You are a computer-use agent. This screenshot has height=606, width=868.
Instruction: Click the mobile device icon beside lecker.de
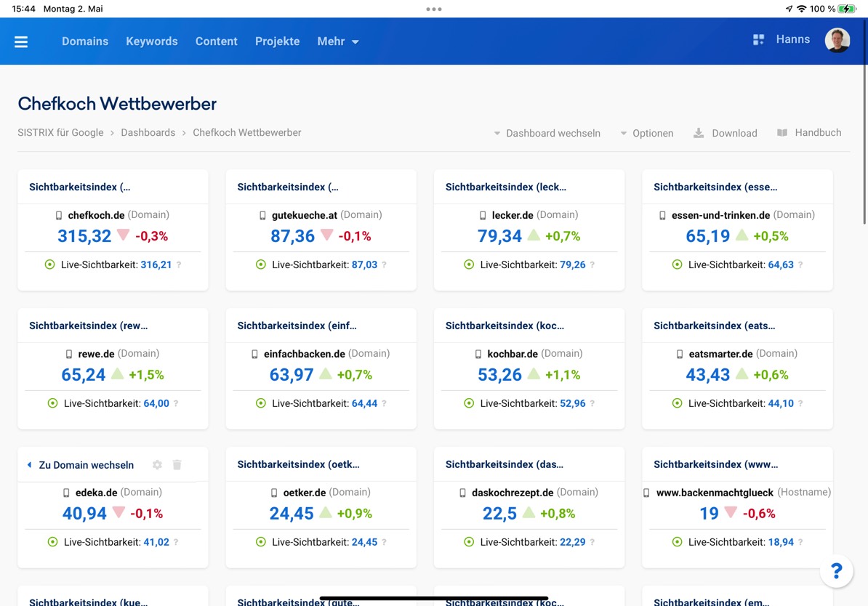483,215
